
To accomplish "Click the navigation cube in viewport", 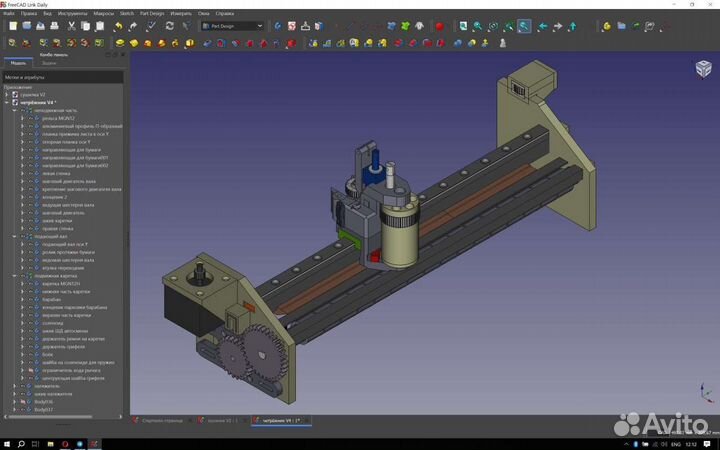I will pyautogui.click(x=703, y=68).
